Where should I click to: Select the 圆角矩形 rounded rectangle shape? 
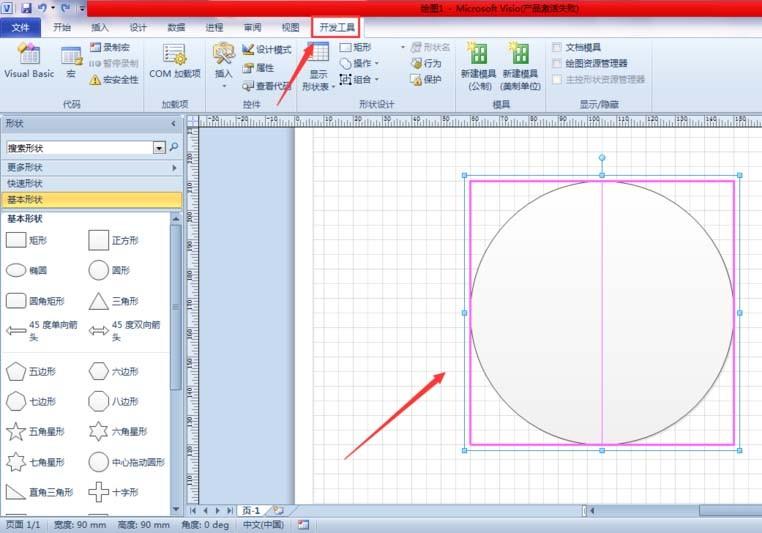pos(35,301)
